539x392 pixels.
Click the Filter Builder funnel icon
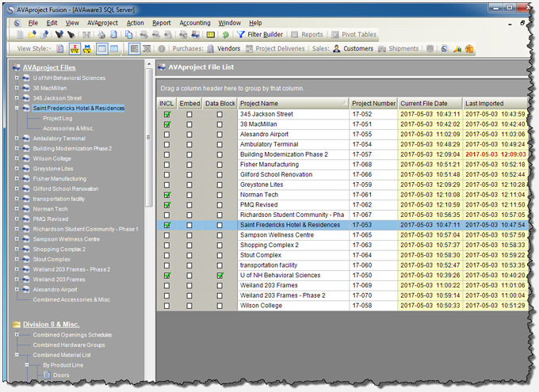click(241, 35)
